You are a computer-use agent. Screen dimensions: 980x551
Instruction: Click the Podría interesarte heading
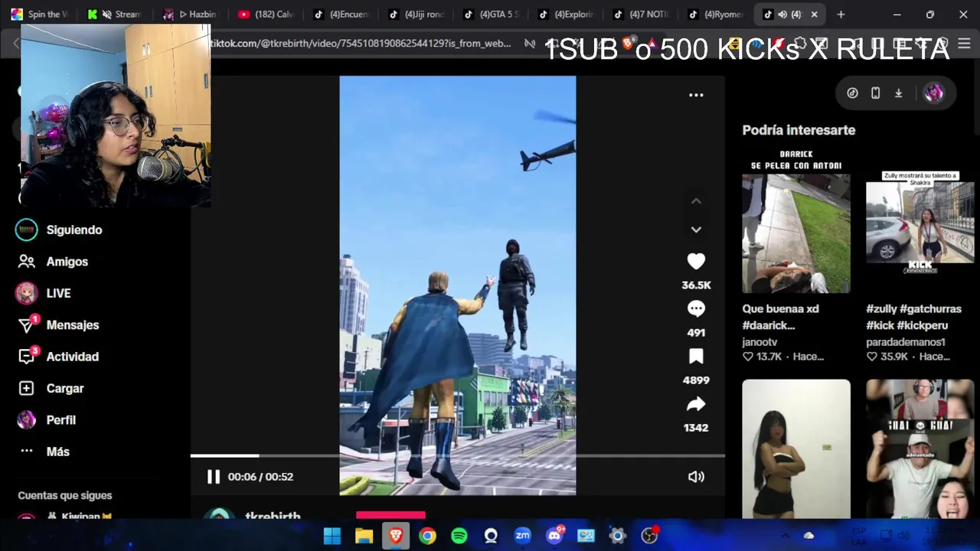(799, 130)
